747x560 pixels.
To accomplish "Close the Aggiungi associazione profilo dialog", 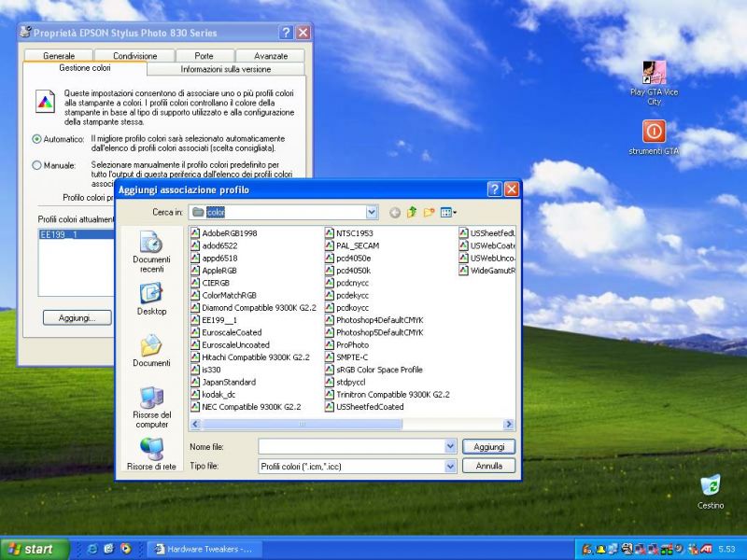I will tap(512, 189).
